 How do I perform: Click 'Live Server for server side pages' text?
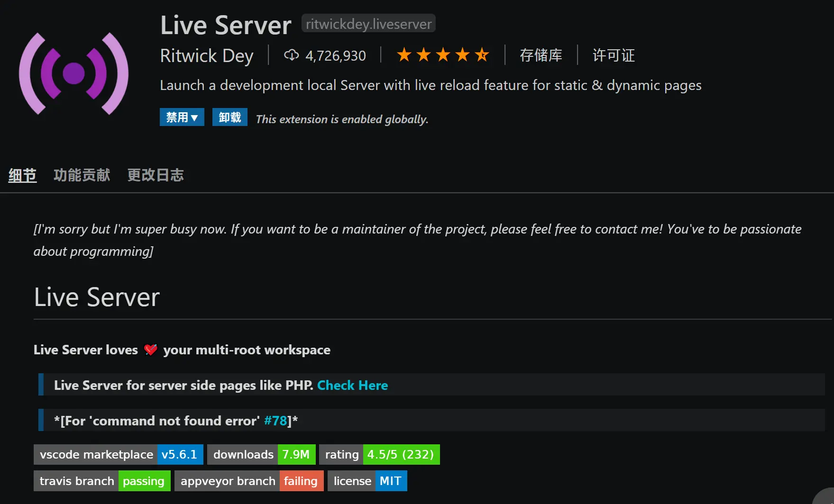click(x=183, y=385)
